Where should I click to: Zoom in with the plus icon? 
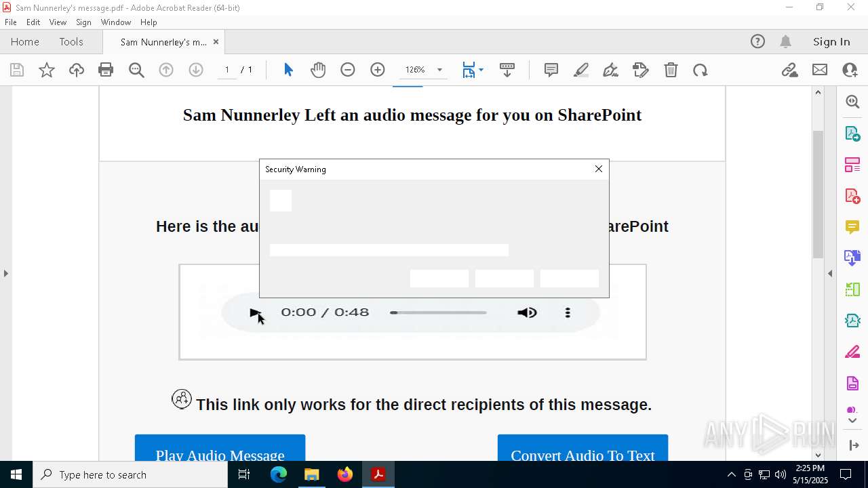tap(378, 70)
